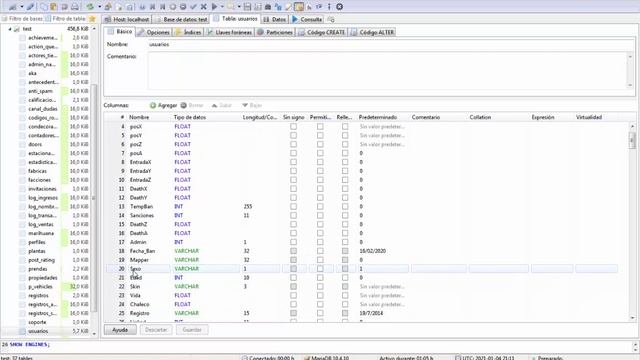
Task: Click columns list scroll-down arrow
Action: (632, 318)
